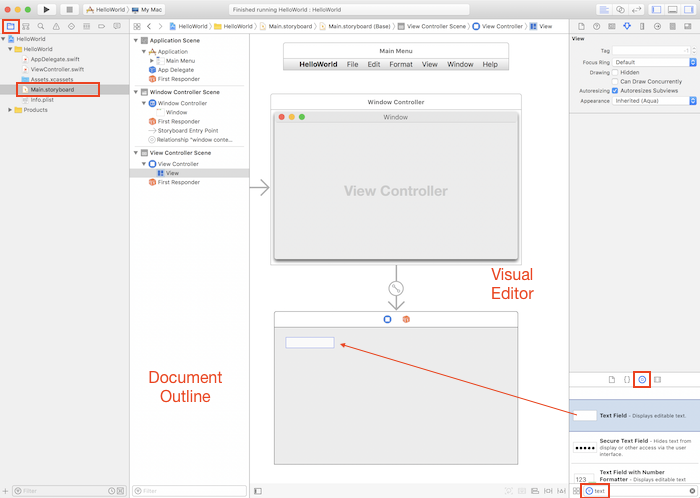
Task: Expand the Main Menu outline item
Action: [x=152, y=61]
